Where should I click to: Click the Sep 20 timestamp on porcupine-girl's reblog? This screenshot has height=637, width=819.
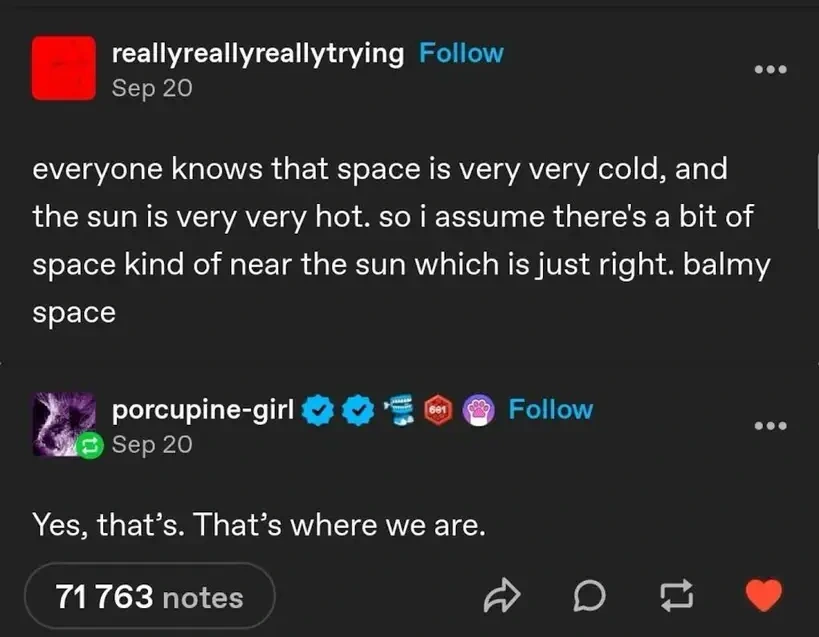point(150,444)
